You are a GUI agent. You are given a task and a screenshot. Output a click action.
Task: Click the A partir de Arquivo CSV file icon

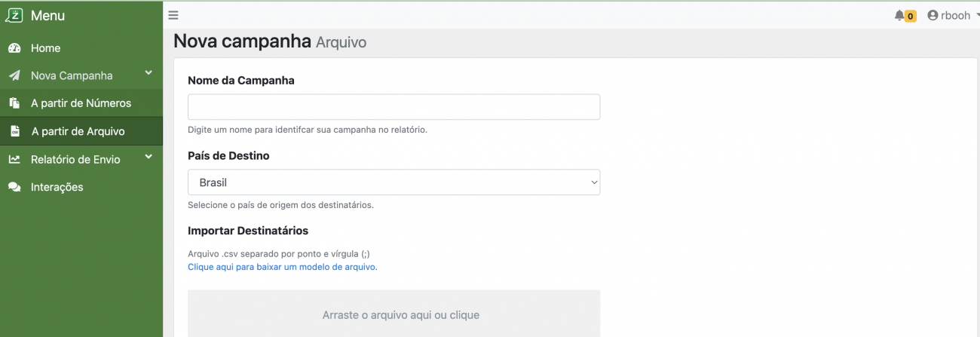(14, 131)
